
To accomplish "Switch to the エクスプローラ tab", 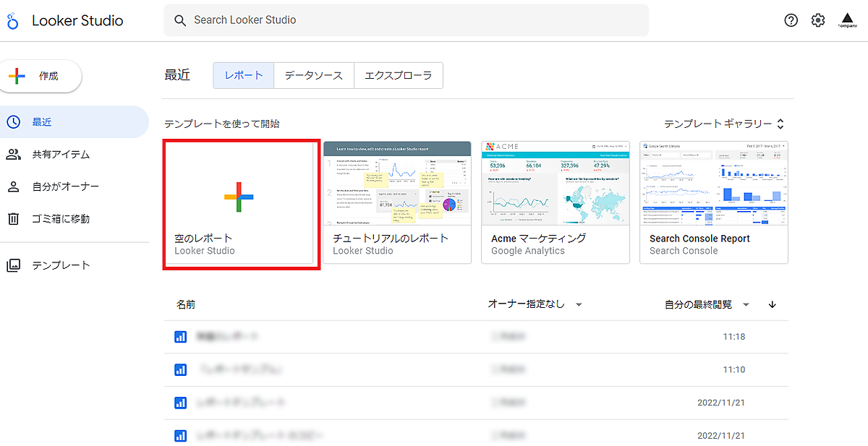I will [x=398, y=75].
